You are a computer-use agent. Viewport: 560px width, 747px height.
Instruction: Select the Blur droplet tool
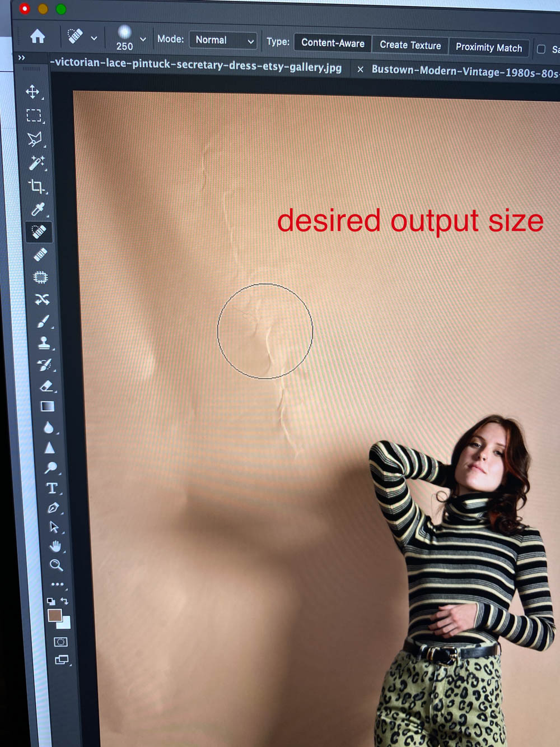click(49, 428)
